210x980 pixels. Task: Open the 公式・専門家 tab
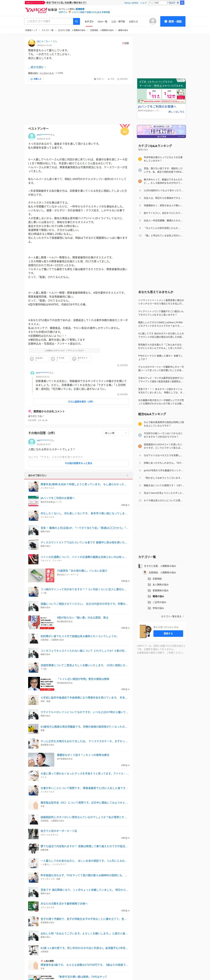tap(118, 22)
